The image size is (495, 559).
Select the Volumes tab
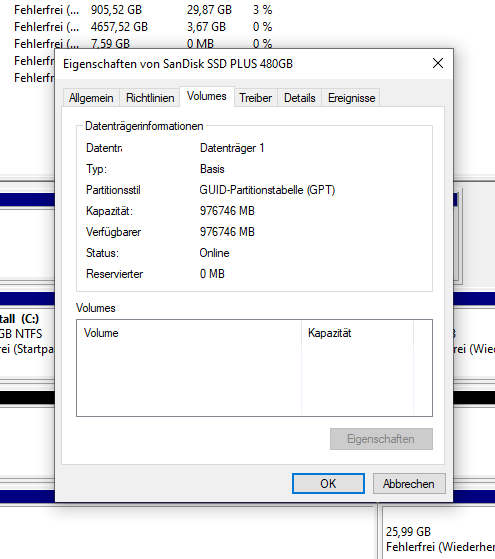pyautogui.click(x=207, y=96)
